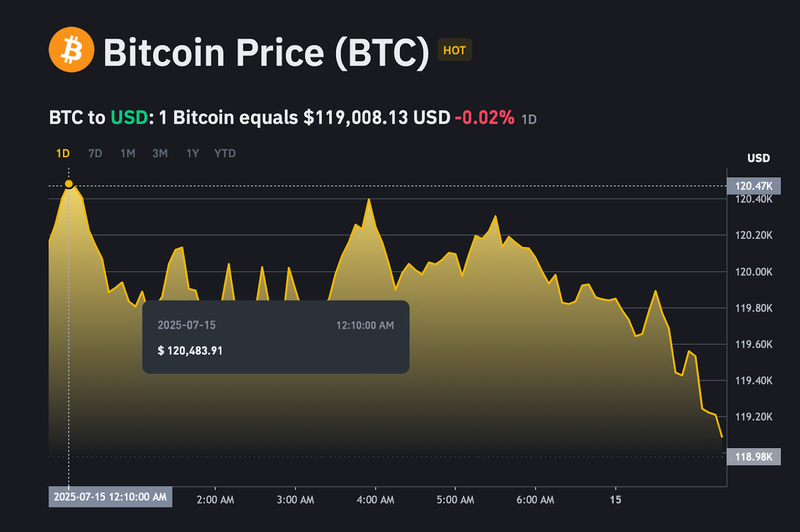Click the USD label above price axis
Screen dimensions: 800x532
pyautogui.click(x=758, y=158)
